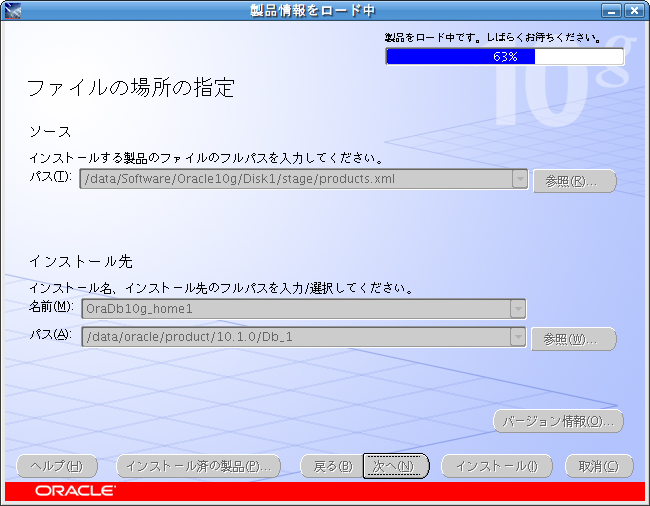Proceed with 次へ(N) button

point(395,466)
